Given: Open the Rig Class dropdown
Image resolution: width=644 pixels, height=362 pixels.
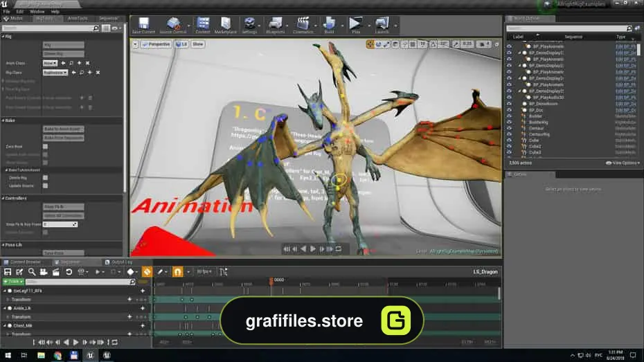Looking at the screenshot, I should tap(55, 73).
